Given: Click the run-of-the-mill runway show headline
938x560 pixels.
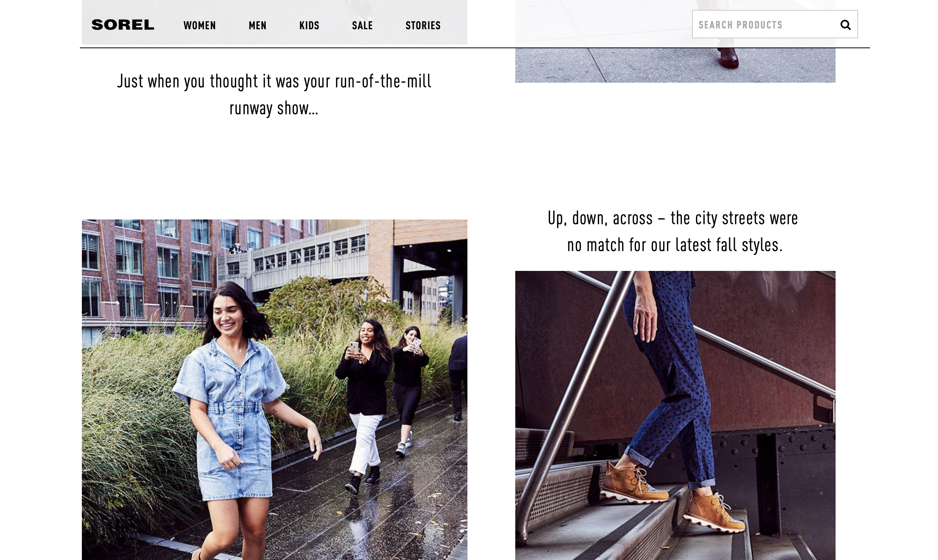Looking at the screenshot, I should 274,95.
